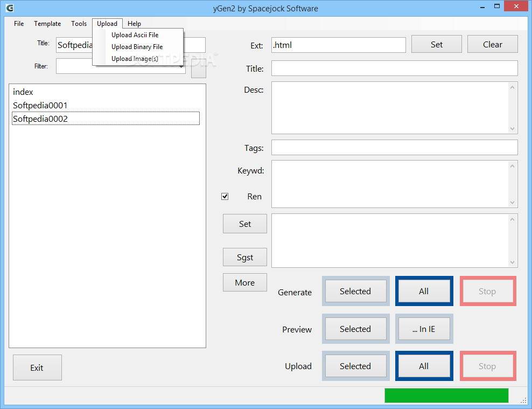Click the Upload Stop button
The image size is (532, 409).
(x=487, y=366)
